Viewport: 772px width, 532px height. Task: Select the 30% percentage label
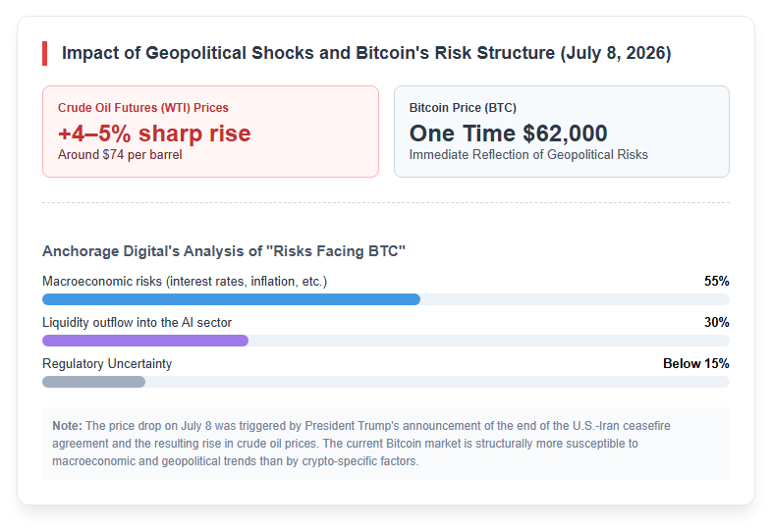tap(716, 322)
